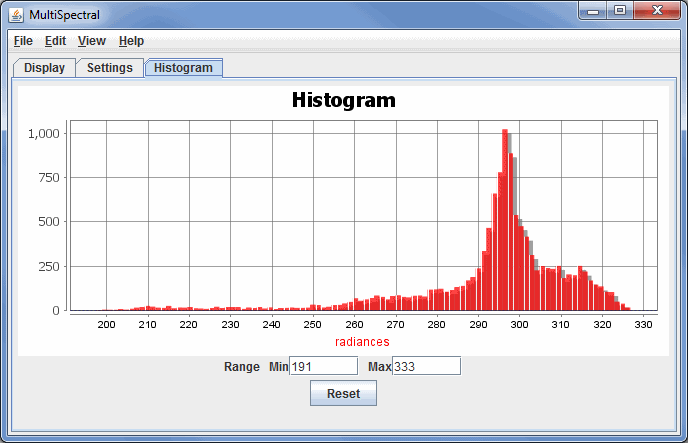Image resolution: width=688 pixels, height=443 pixels.
Task: Click the '200' x-axis label
Action: [106, 325]
